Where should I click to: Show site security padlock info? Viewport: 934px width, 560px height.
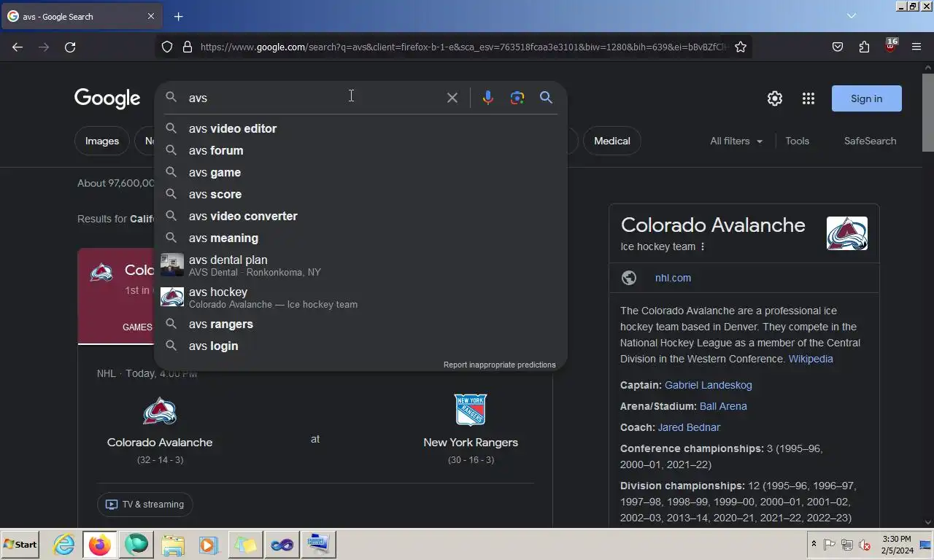188,47
